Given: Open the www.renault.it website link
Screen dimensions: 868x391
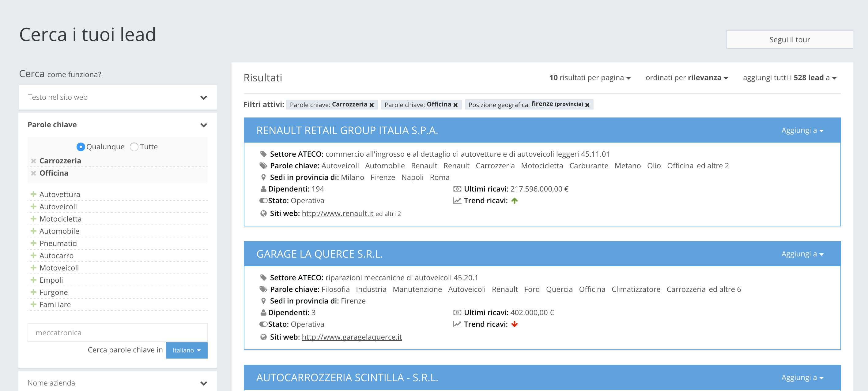Looking at the screenshot, I should pyautogui.click(x=337, y=213).
